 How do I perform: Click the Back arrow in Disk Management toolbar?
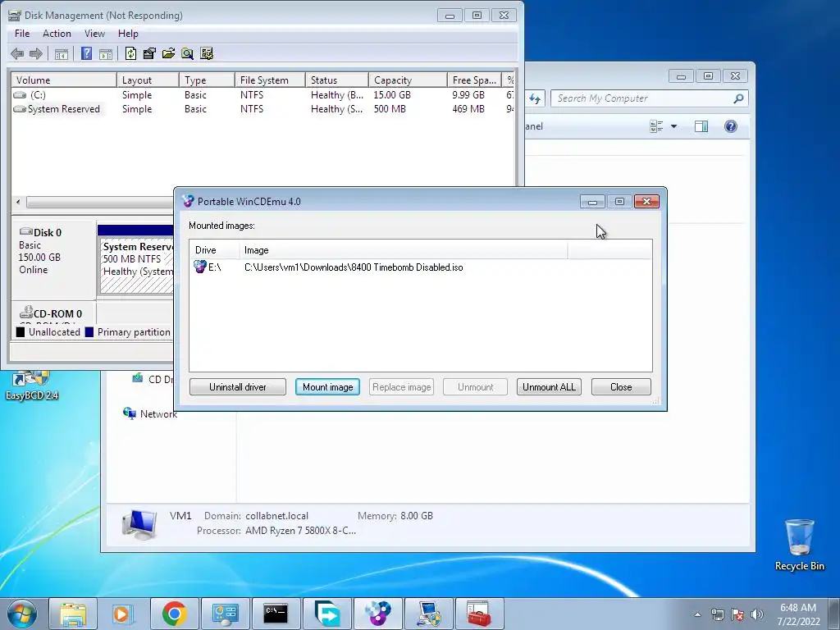pos(17,53)
